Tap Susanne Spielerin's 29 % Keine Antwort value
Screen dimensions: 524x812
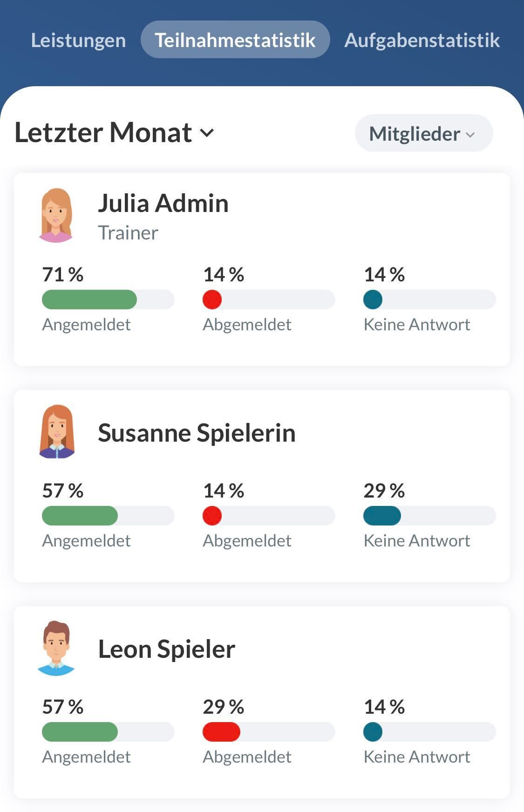(384, 491)
